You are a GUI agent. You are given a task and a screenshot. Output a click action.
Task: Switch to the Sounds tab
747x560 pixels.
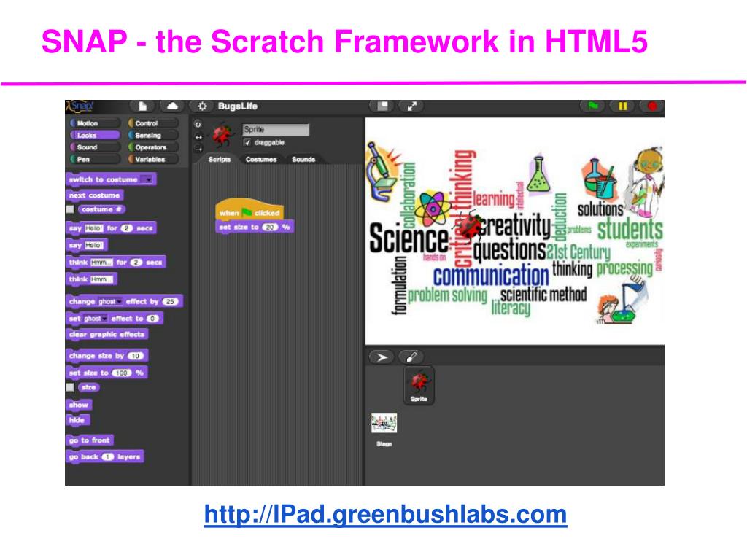click(303, 159)
